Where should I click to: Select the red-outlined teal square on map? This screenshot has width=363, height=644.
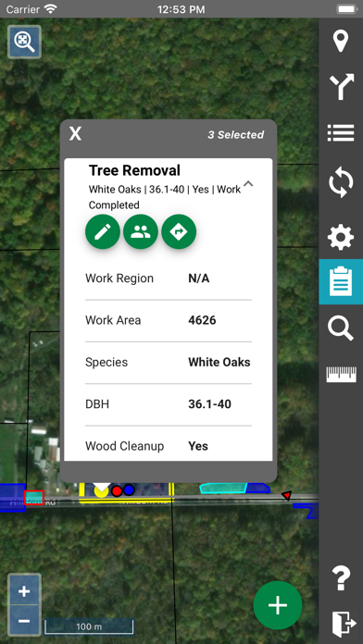33,498
